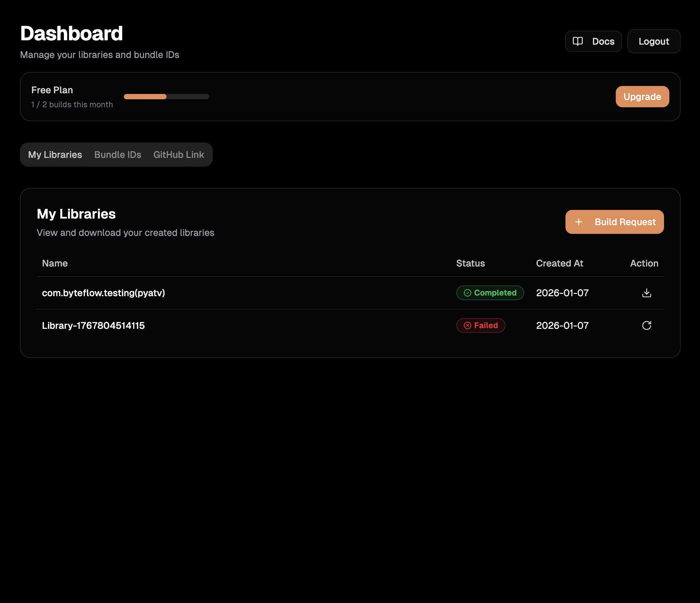The height and width of the screenshot is (603, 700).
Task: Click the x icon in Failed badge
Action: point(467,325)
